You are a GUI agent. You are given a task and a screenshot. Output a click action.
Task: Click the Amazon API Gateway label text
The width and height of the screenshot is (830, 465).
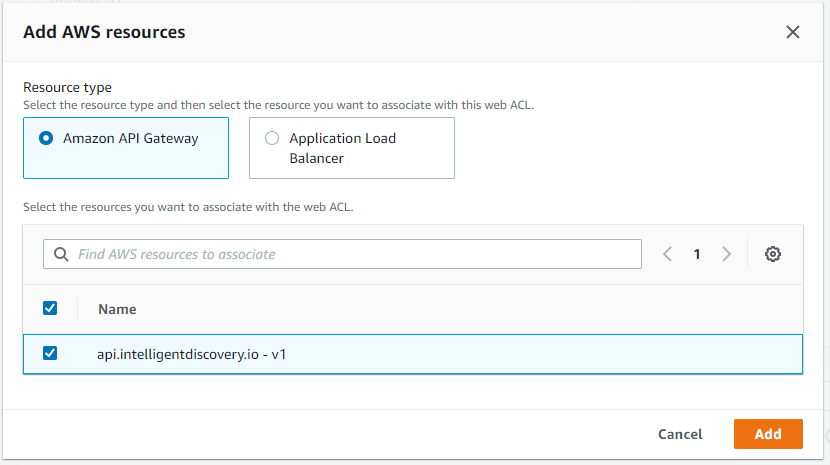pyautogui.click(x=131, y=138)
